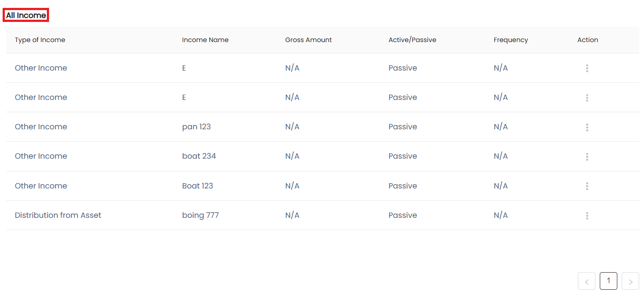644x302 pixels.
Task: Click the Action column header
Action: [588, 40]
